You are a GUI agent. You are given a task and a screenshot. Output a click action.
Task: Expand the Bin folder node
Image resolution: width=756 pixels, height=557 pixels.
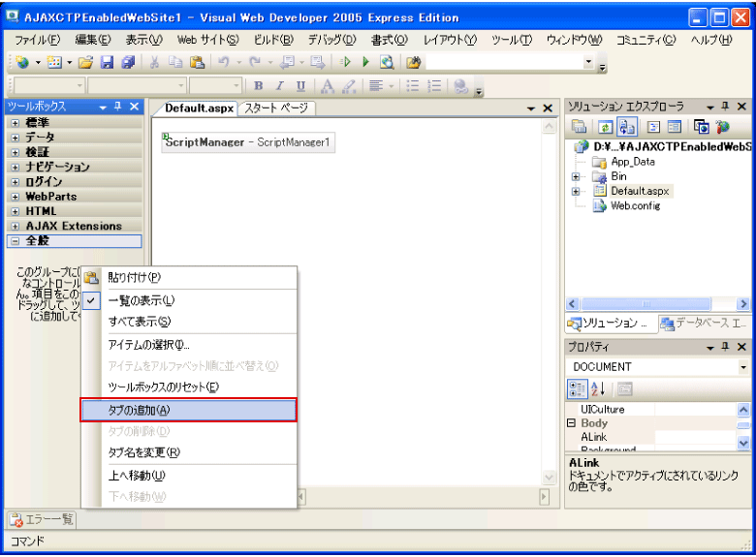click(x=576, y=177)
